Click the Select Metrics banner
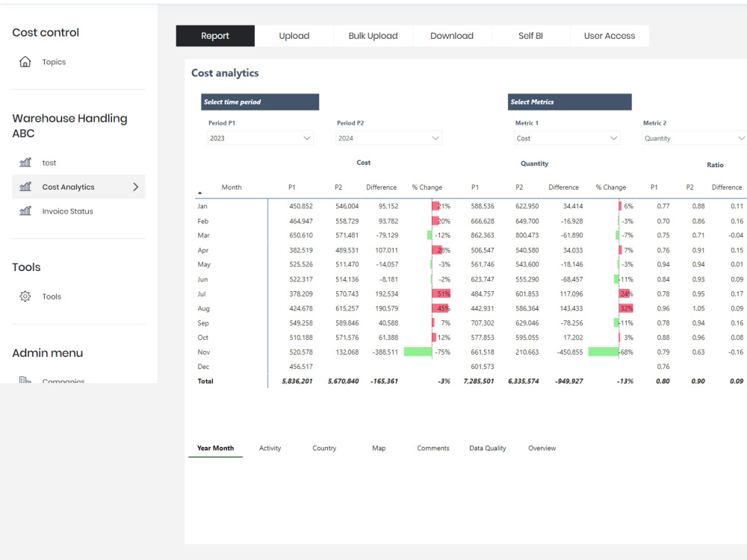Viewport: 747px width, 560px height. (x=570, y=102)
